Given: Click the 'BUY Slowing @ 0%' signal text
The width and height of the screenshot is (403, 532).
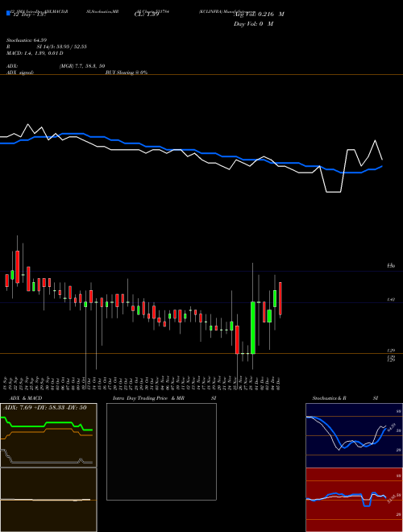Looking at the screenshot, I should (127, 73).
